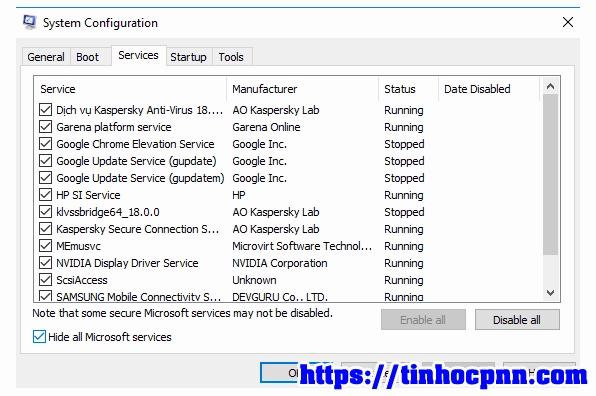Uncheck Kaspersky Secure Connection service checkbox
Image resolution: width=596 pixels, height=396 pixels.
point(46,229)
